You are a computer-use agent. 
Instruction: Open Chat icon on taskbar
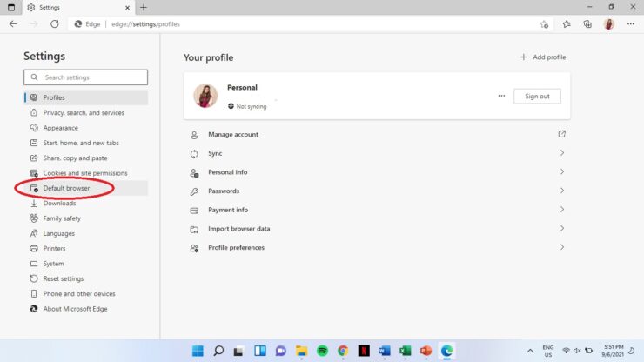click(x=280, y=351)
